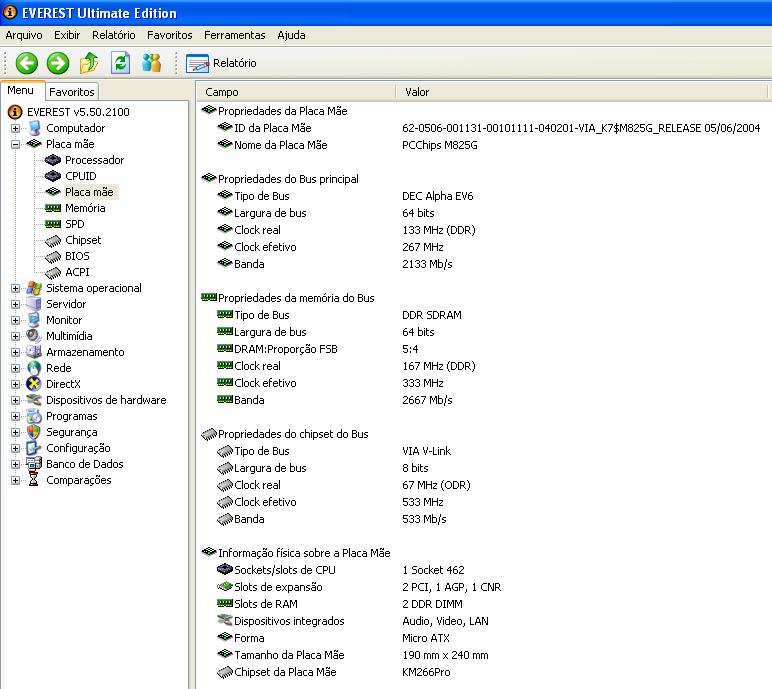
Task: Open the Relatório menu in menu bar
Action: point(113,35)
